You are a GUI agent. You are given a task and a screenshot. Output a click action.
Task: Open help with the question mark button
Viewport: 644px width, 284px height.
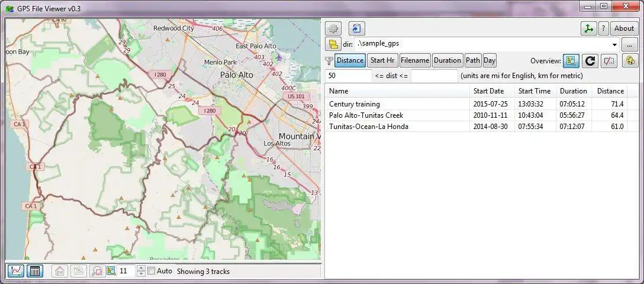[603, 28]
